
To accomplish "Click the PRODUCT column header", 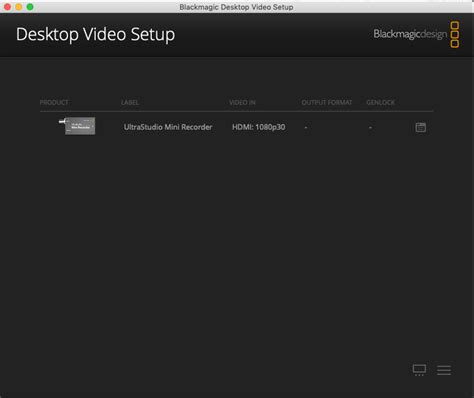I will point(54,102).
